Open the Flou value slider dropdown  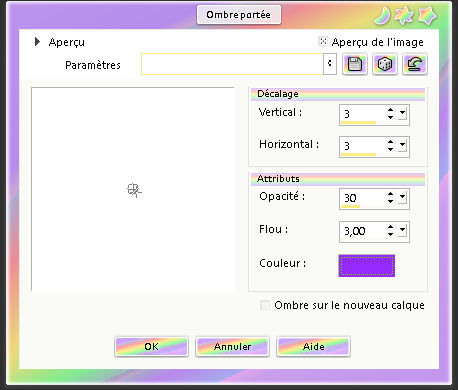coord(402,230)
